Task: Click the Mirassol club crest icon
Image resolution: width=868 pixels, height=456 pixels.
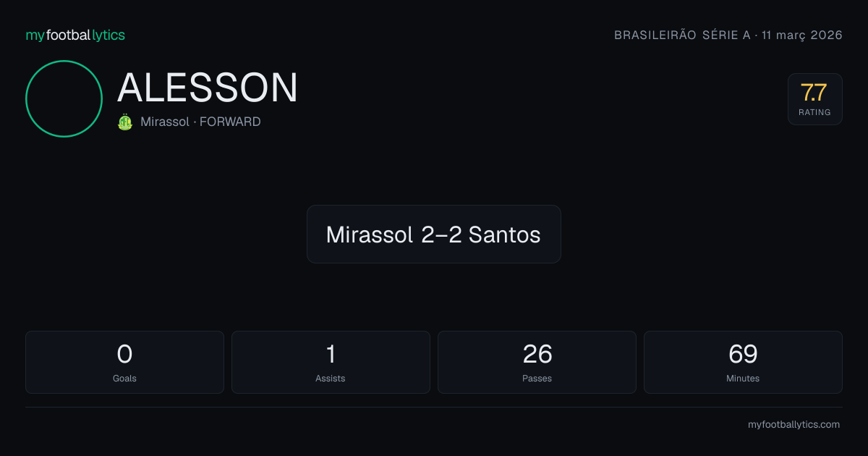Action: click(125, 122)
